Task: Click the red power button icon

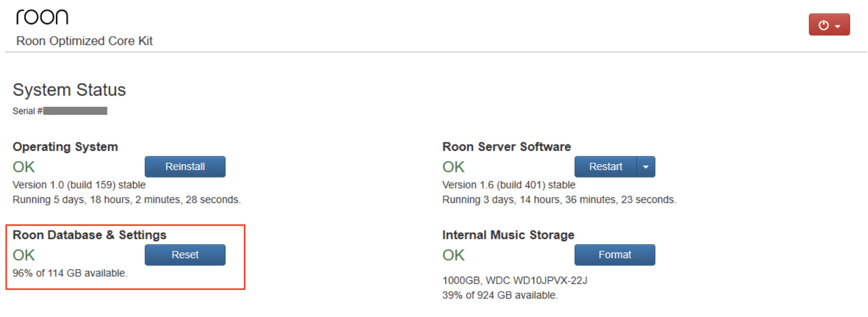Action: [824, 25]
